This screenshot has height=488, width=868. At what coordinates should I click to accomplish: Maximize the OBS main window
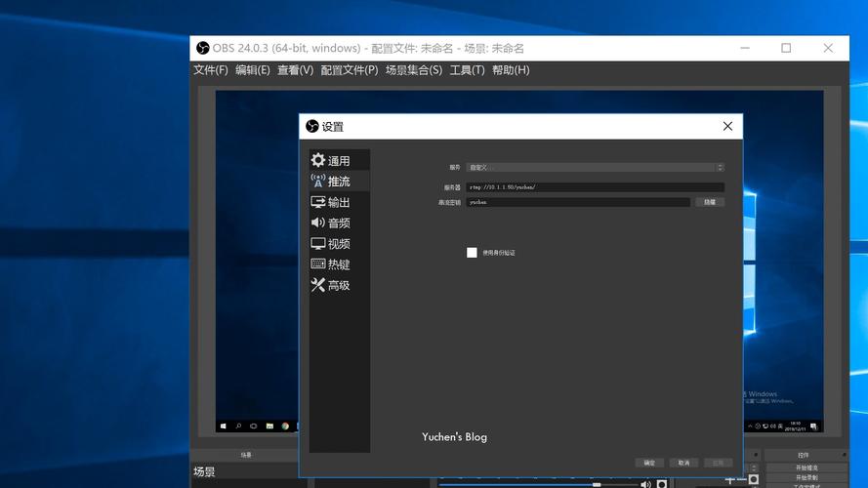pyautogui.click(x=786, y=48)
